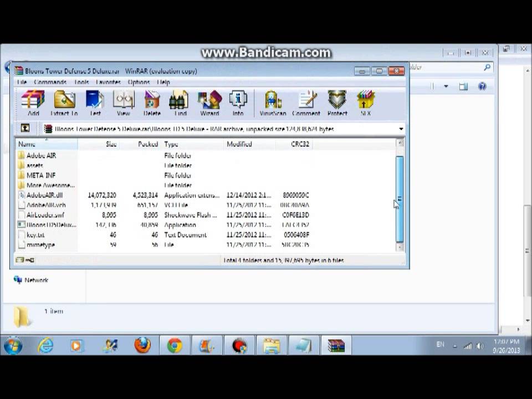532x399 pixels.
Task: Select the BloonsTD5Delux... application file
Action: pyautogui.click(x=47, y=224)
